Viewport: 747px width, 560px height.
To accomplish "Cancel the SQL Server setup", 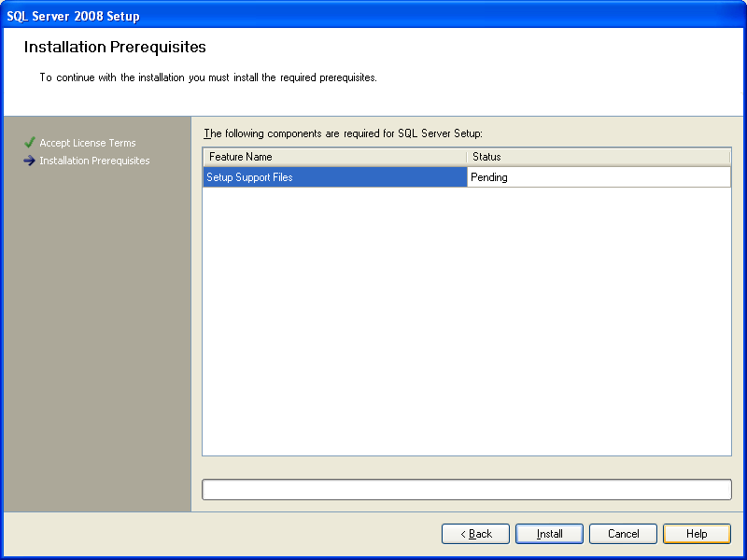I will (x=623, y=534).
